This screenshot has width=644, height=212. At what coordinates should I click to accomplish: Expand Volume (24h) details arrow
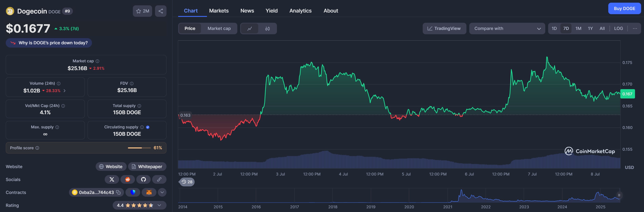[64, 91]
